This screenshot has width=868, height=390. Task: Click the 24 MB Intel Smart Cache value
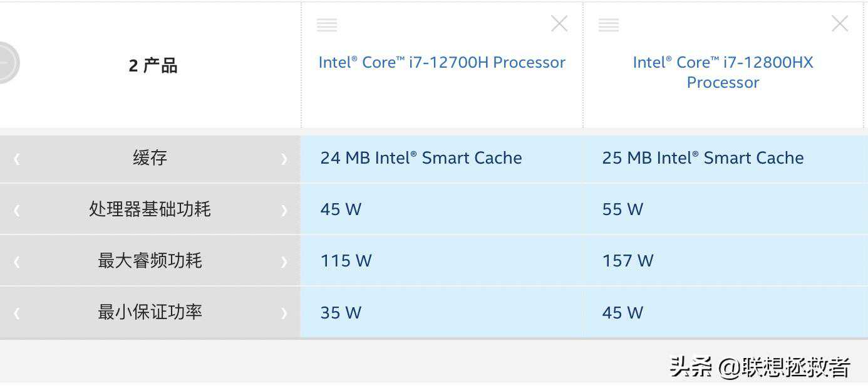tap(421, 158)
